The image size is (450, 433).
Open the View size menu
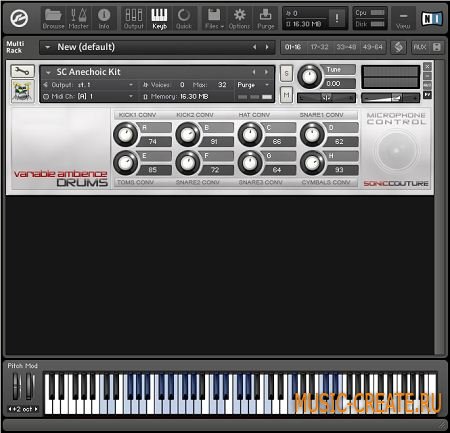pos(403,19)
